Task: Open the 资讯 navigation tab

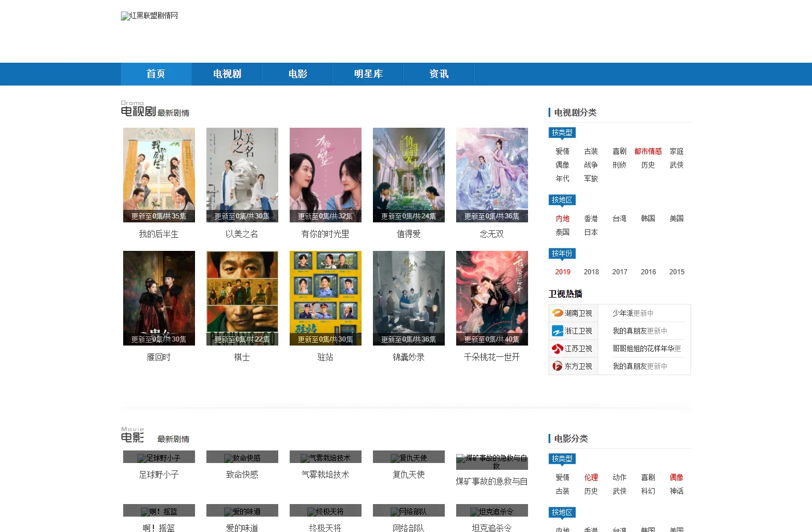Action: tap(439, 74)
